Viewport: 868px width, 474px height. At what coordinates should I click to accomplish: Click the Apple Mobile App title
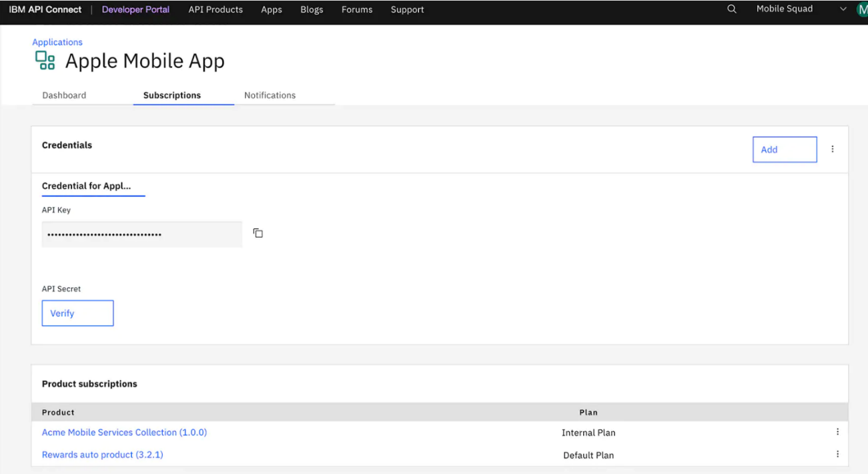coord(145,61)
